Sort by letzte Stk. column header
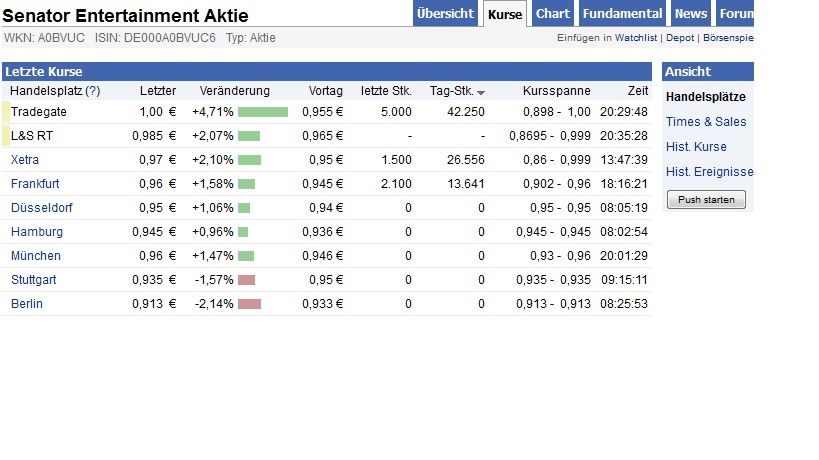819x460 pixels. (386, 91)
